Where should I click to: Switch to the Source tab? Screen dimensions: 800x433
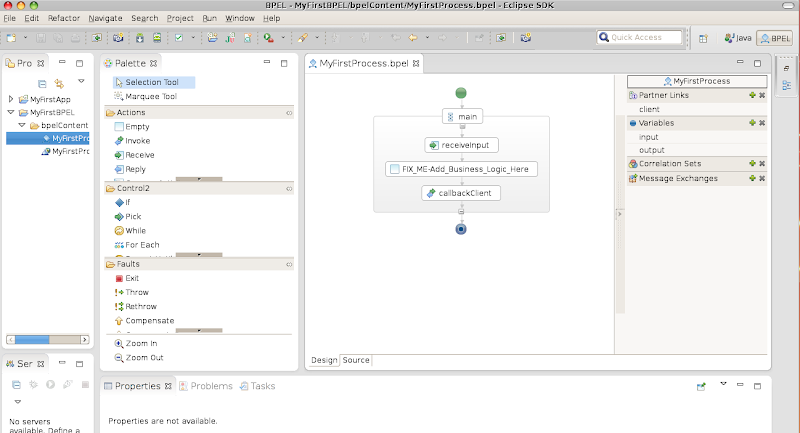356,360
